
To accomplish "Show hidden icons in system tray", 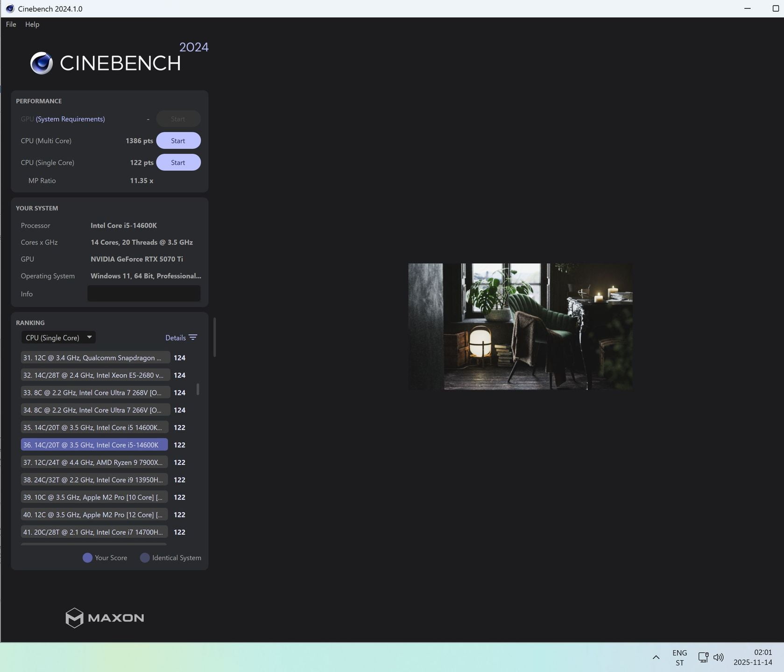I will [x=656, y=657].
